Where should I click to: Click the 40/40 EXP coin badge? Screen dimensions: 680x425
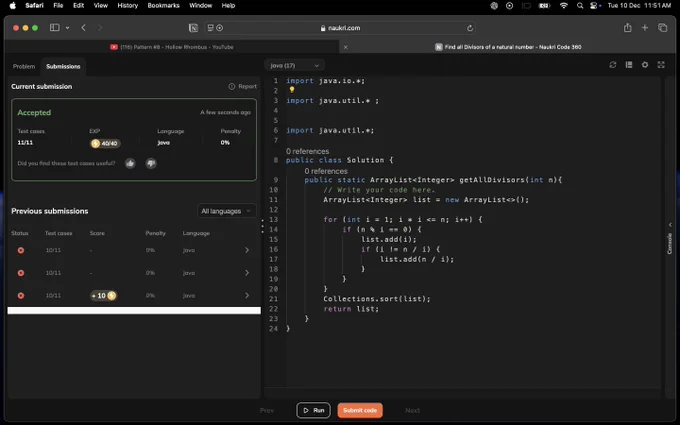105,143
